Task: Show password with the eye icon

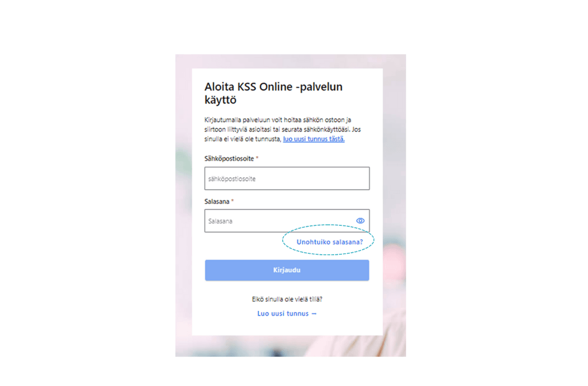Action: point(361,221)
